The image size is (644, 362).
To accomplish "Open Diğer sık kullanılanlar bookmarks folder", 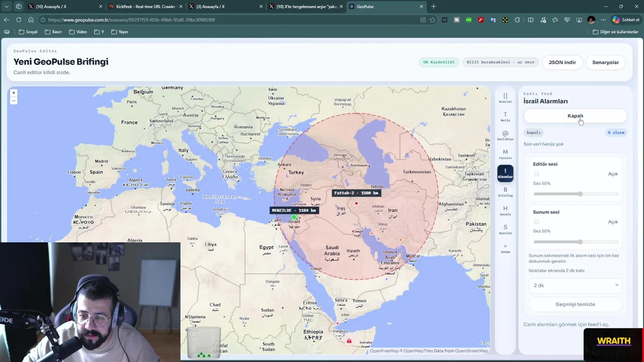I will point(615,32).
